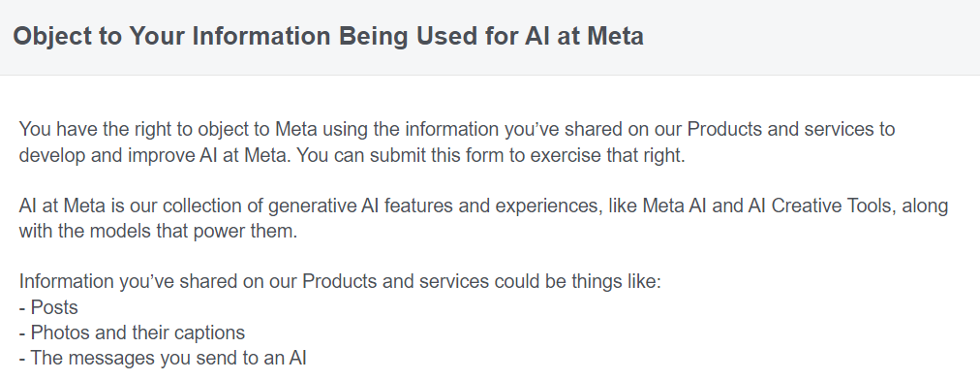
Task: Click 'Products and services to' in first line
Action: (x=791, y=129)
